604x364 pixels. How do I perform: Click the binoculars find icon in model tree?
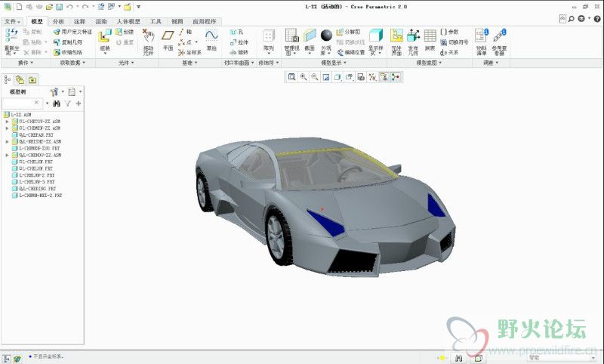(57, 103)
